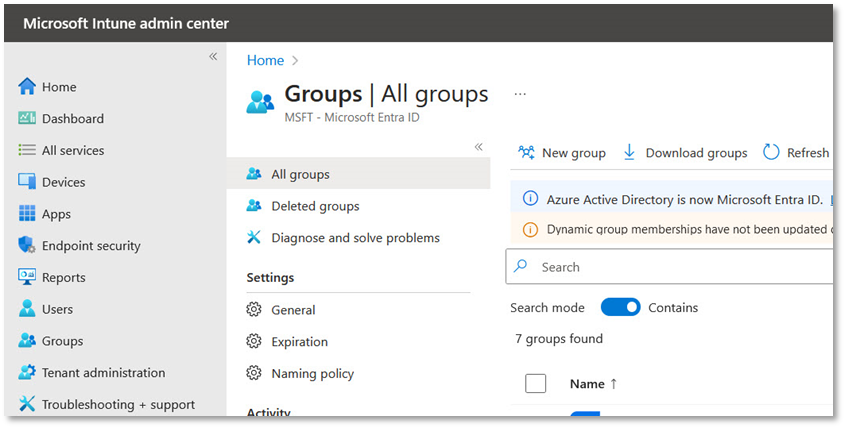The width and height of the screenshot is (845, 428).
Task: Click the Groups people icon in sidebar
Action: click(27, 341)
